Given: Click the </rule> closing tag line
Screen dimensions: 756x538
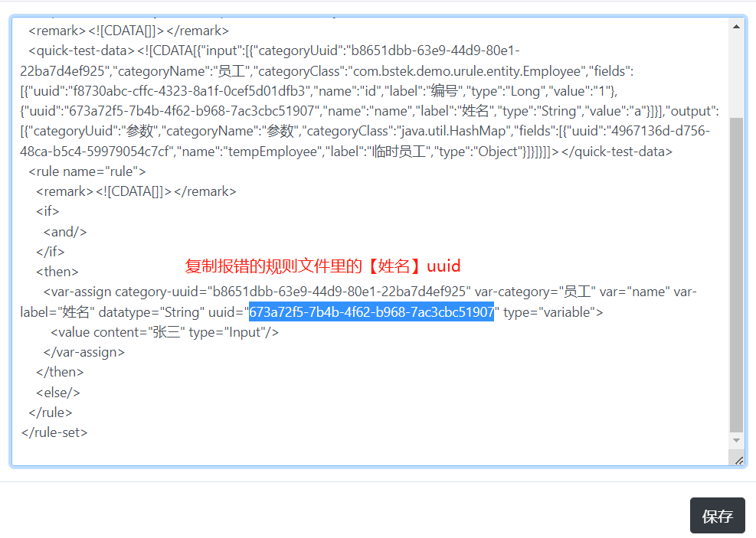Looking at the screenshot, I should click(50, 412).
